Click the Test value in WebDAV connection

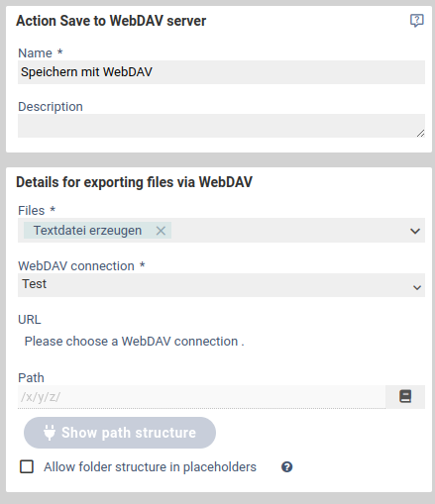pyautogui.click(x=35, y=284)
